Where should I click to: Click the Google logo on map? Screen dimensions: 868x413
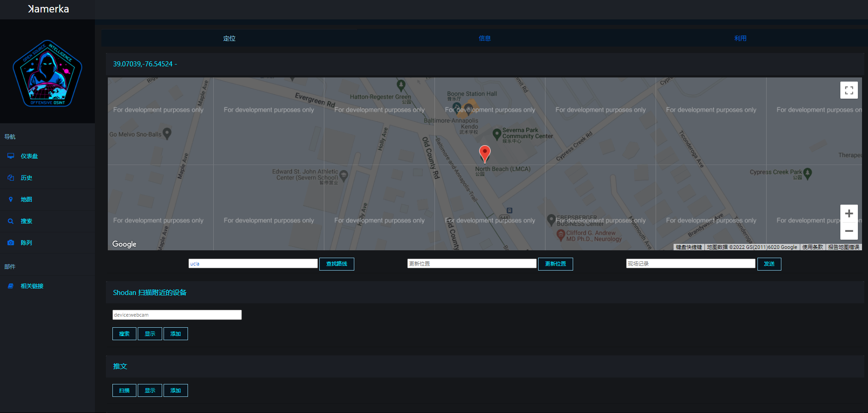coord(124,244)
